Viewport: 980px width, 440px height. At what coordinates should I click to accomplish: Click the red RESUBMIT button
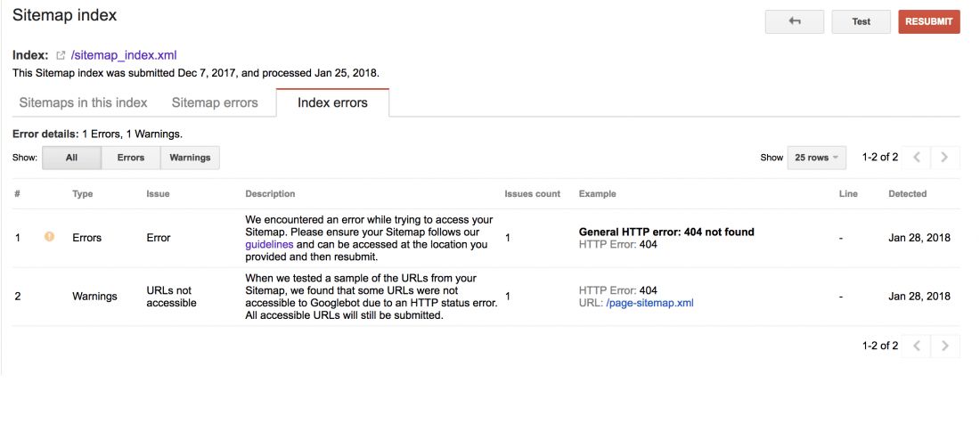pos(928,21)
